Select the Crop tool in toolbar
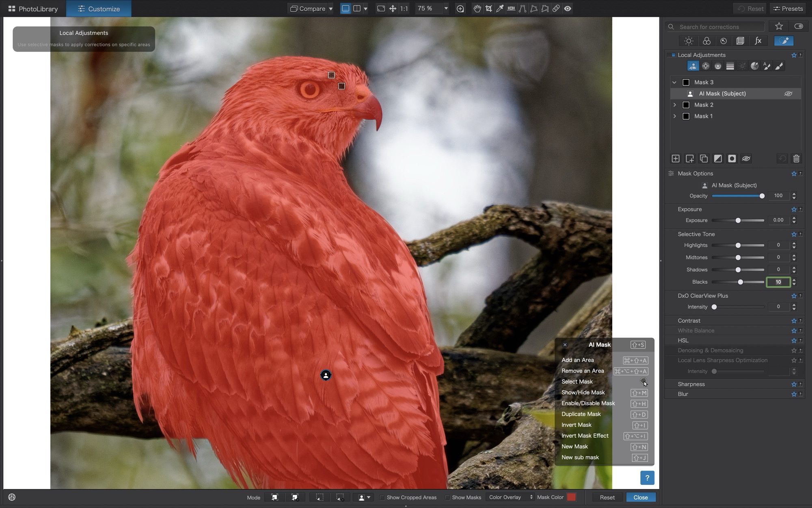The height and width of the screenshot is (508, 812). tap(488, 9)
